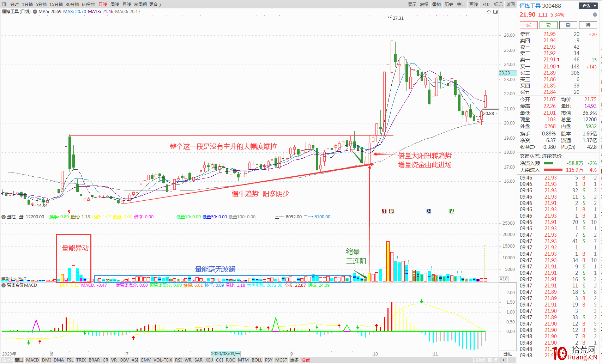Click the 减 marker icon on chart
This screenshot has height=364, width=602.
click(452, 211)
